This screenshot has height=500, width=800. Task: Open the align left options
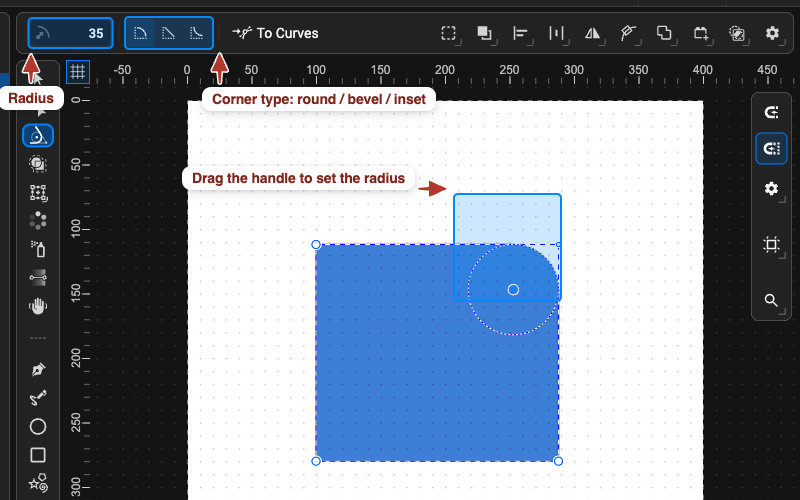tap(520, 33)
